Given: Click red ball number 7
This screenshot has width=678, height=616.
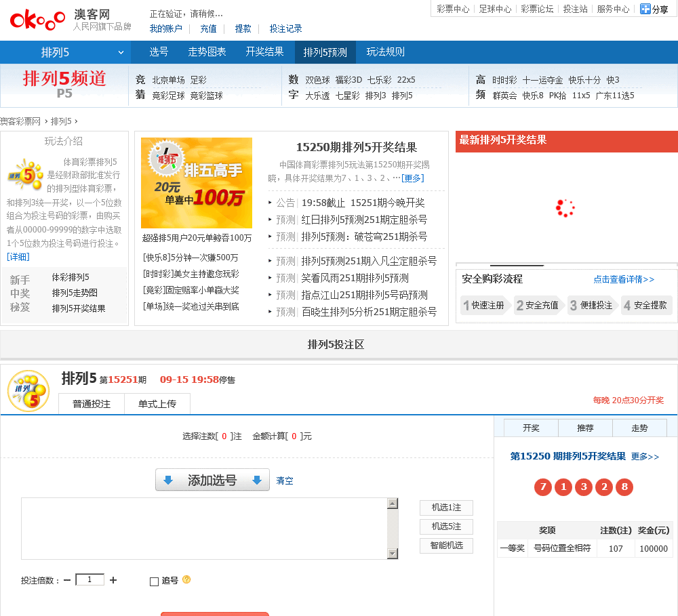Looking at the screenshot, I should tap(543, 487).
